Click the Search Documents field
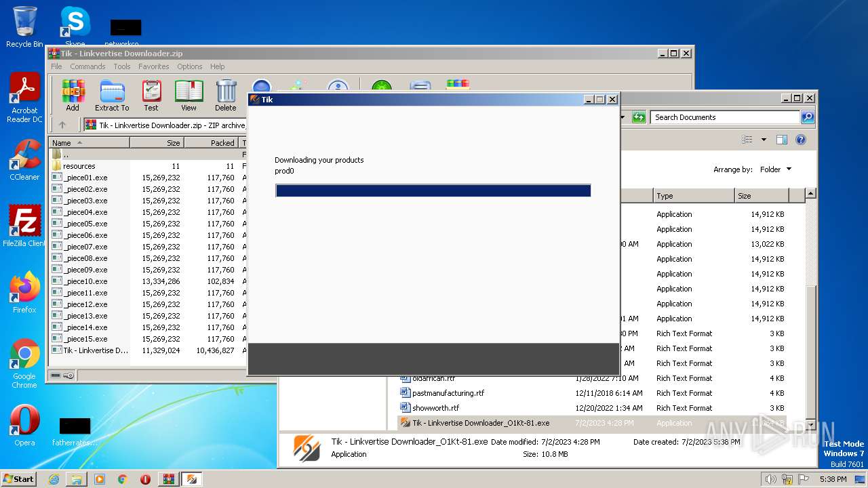 725,117
